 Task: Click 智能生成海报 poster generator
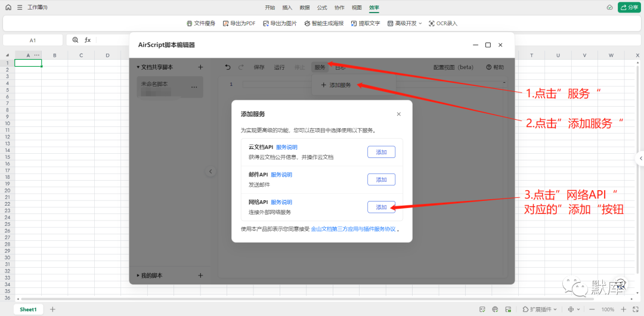pos(324,23)
